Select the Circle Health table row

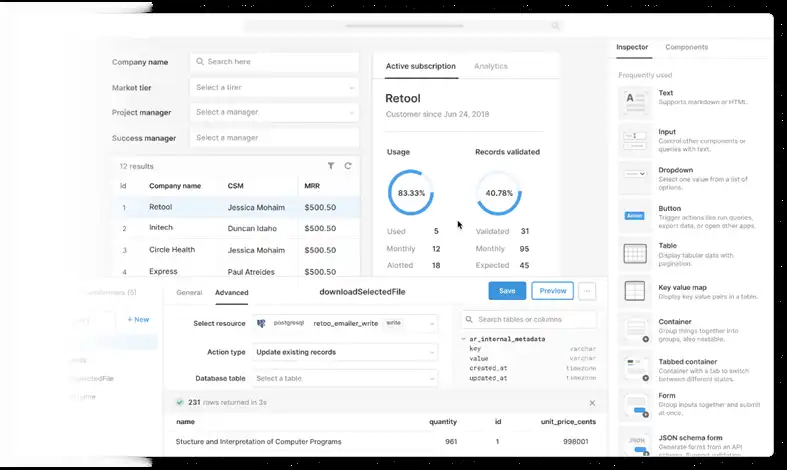point(237,250)
